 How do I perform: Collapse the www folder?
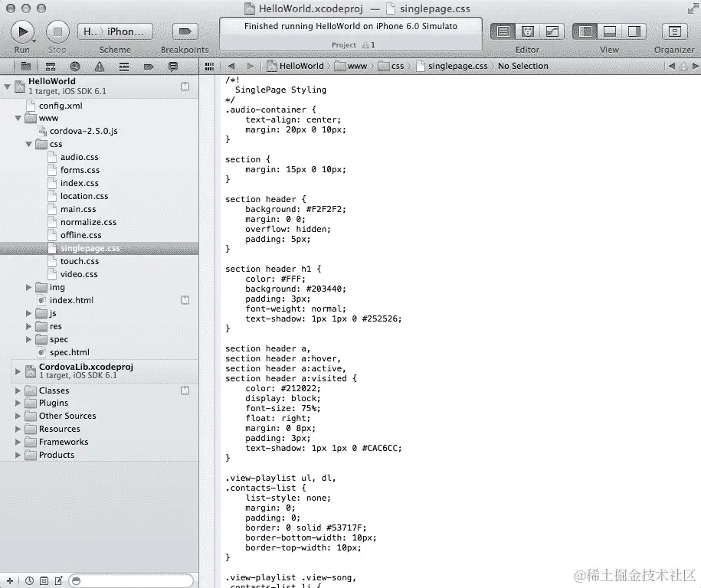pyautogui.click(x=18, y=119)
